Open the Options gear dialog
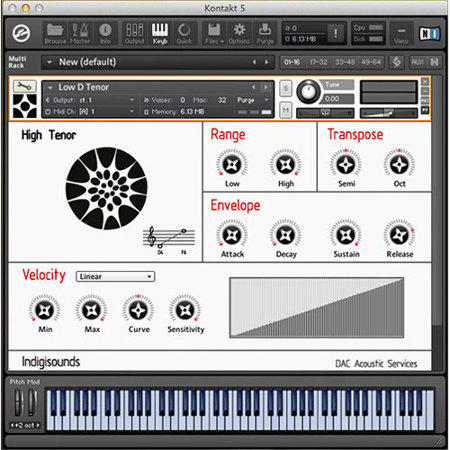The image size is (450, 450). pyautogui.click(x=239, y=34)
